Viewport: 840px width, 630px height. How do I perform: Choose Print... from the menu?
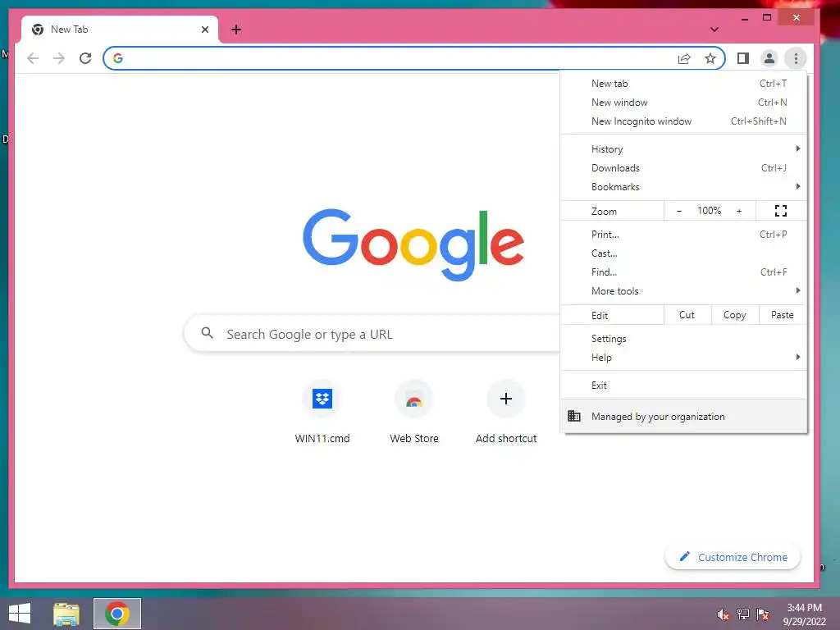683,234
